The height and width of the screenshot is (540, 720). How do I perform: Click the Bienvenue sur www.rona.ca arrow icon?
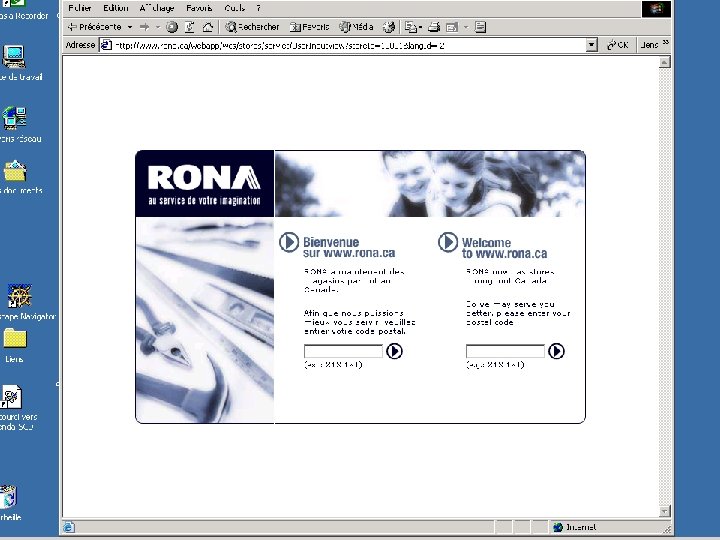(289, 242)
